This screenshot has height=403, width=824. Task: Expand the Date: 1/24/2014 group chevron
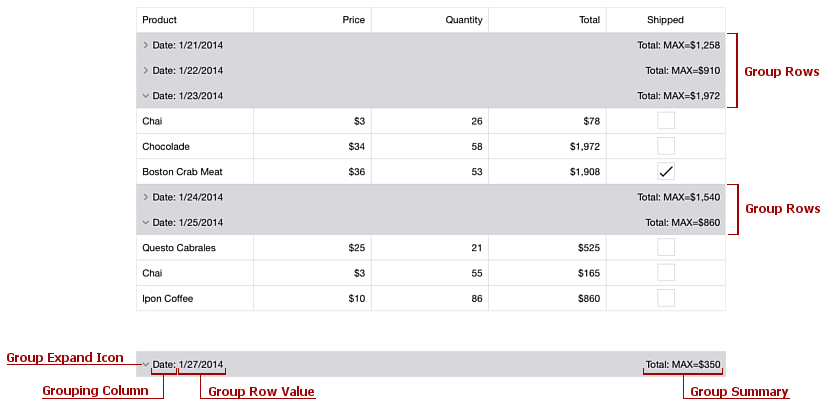[146, 197]
